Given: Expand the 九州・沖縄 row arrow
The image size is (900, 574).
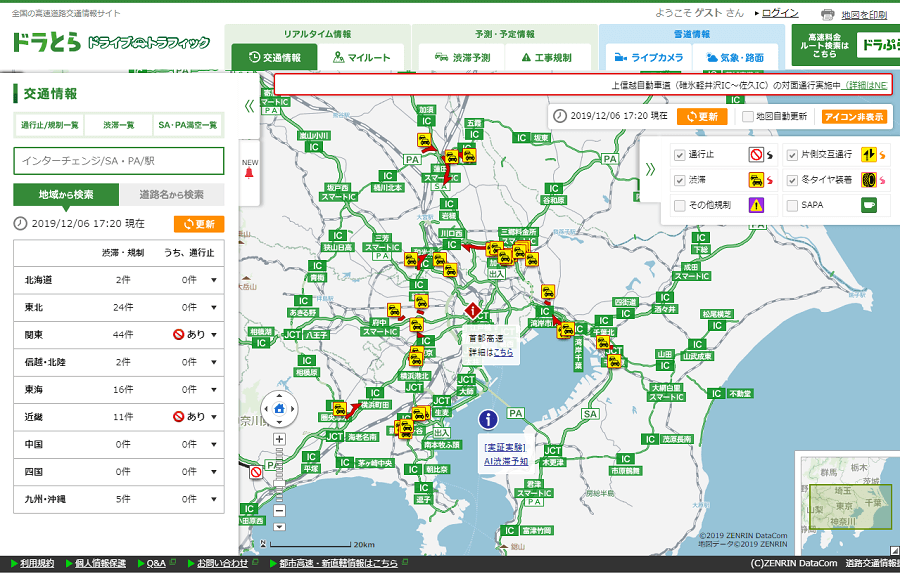Looking at the screenshot, I should [214, 499].
